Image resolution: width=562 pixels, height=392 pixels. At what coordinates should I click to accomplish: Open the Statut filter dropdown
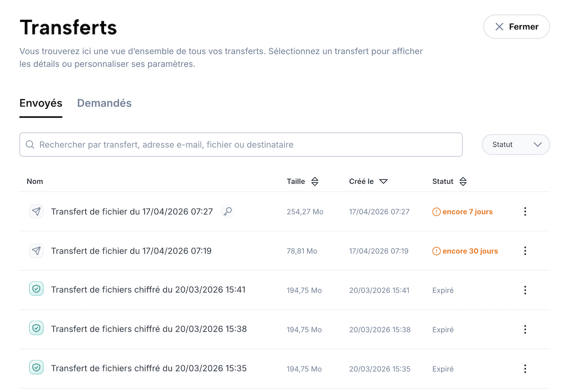(515, 144)
